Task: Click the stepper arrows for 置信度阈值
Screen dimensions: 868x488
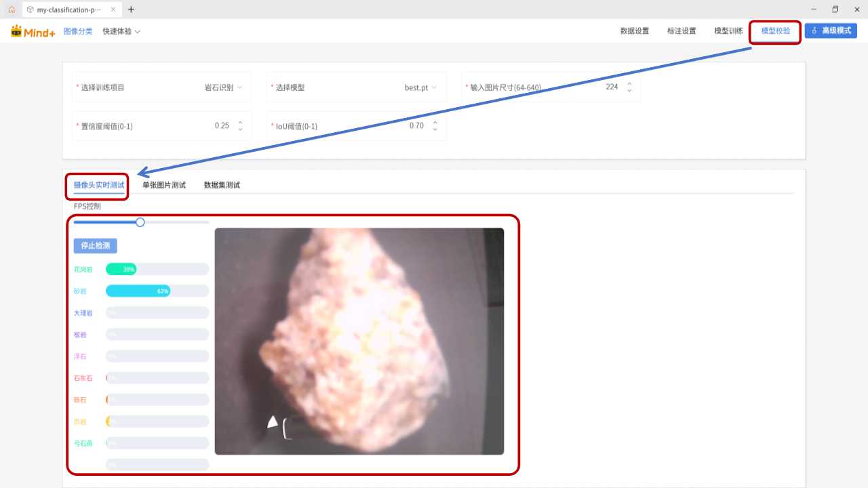Action: click(240, 126)
